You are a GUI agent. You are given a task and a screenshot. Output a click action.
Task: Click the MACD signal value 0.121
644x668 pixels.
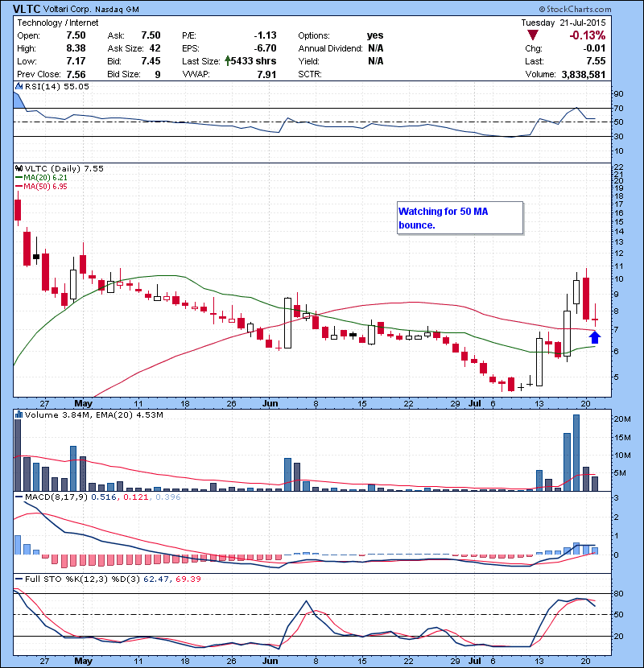pyautogui.click(x=136, y=497)
